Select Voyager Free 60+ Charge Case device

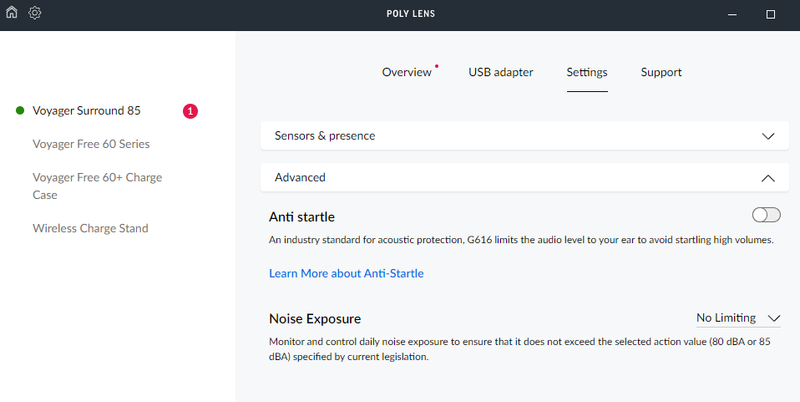coord(97,186)
